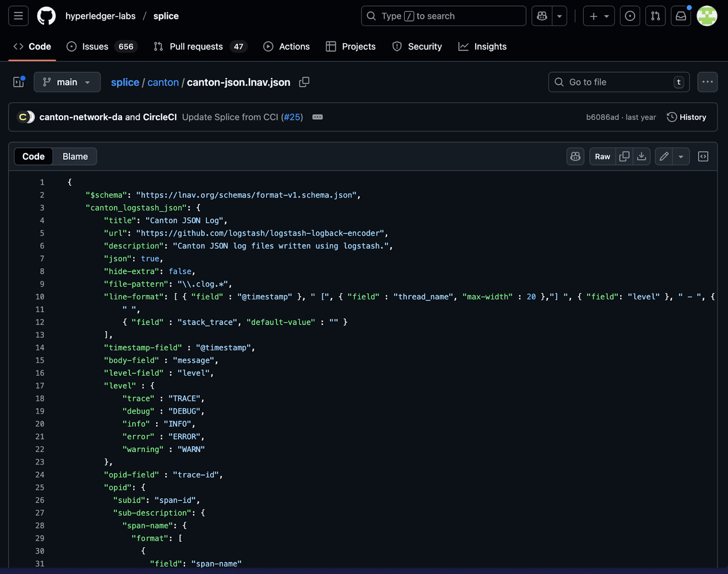The image size is (728, 574).
Task: Open the edit dropdown next to pencil
Action: 681,156
